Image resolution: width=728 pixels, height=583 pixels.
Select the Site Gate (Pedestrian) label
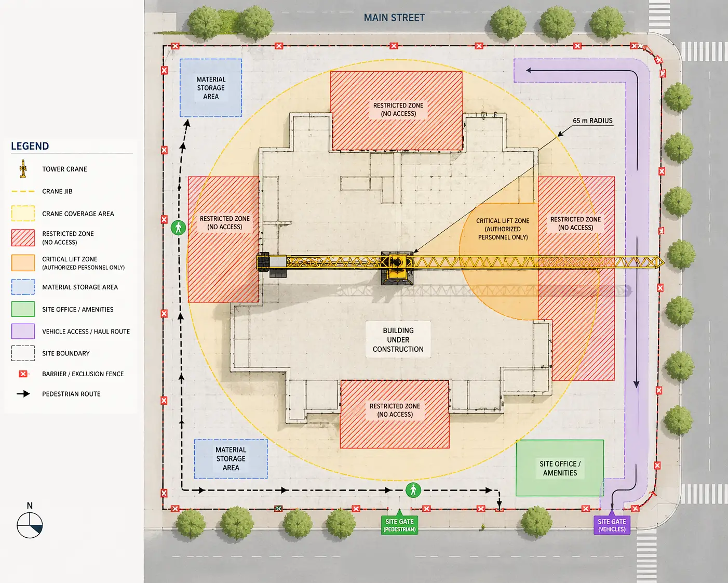point(399,525)
